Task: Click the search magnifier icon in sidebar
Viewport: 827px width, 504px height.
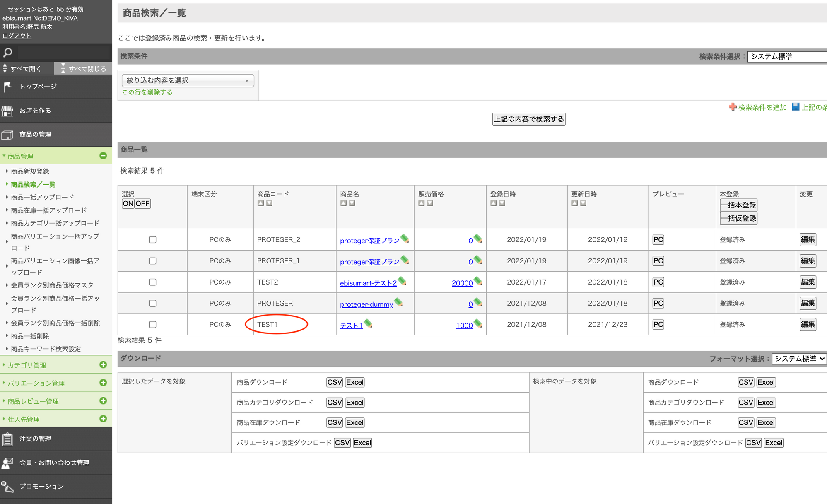Action: [7, 53]
